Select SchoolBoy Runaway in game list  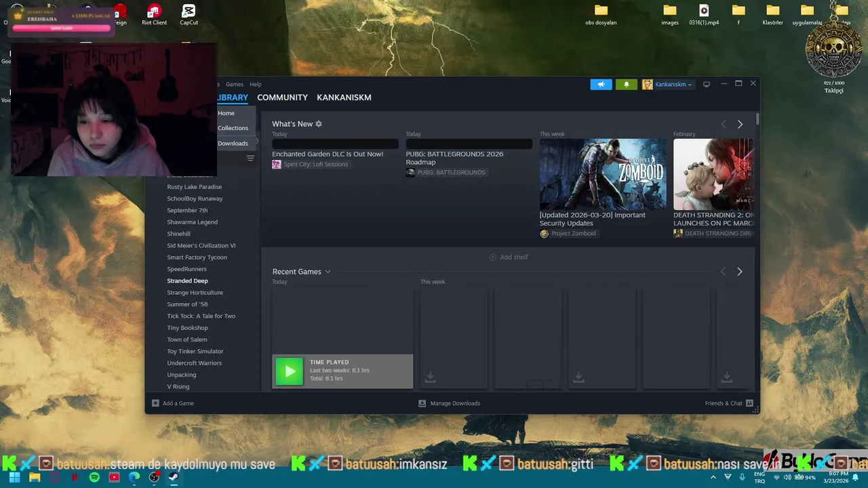[x=195, y=199]
